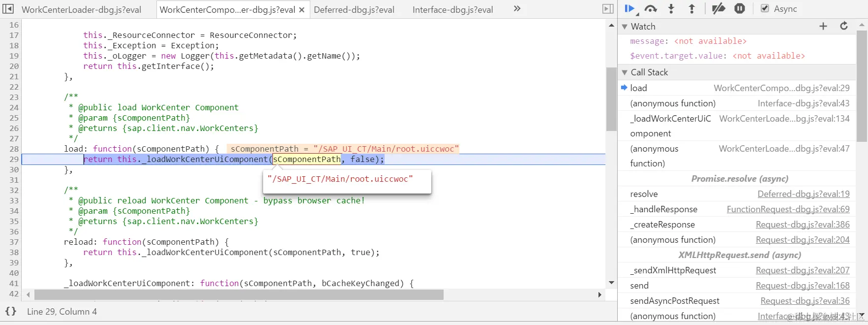868x325 pixels.
Task: Click the vertical scrollbar thumb of code editor
Action: [611, 98]
